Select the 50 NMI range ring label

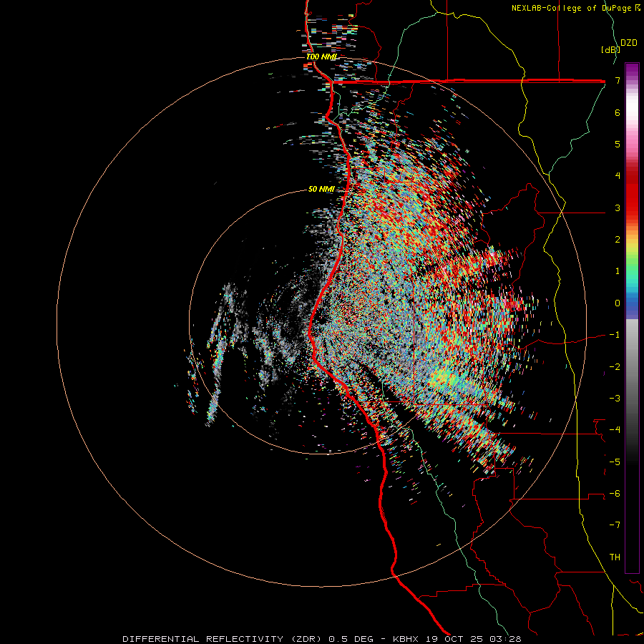[x=321, y=189]
